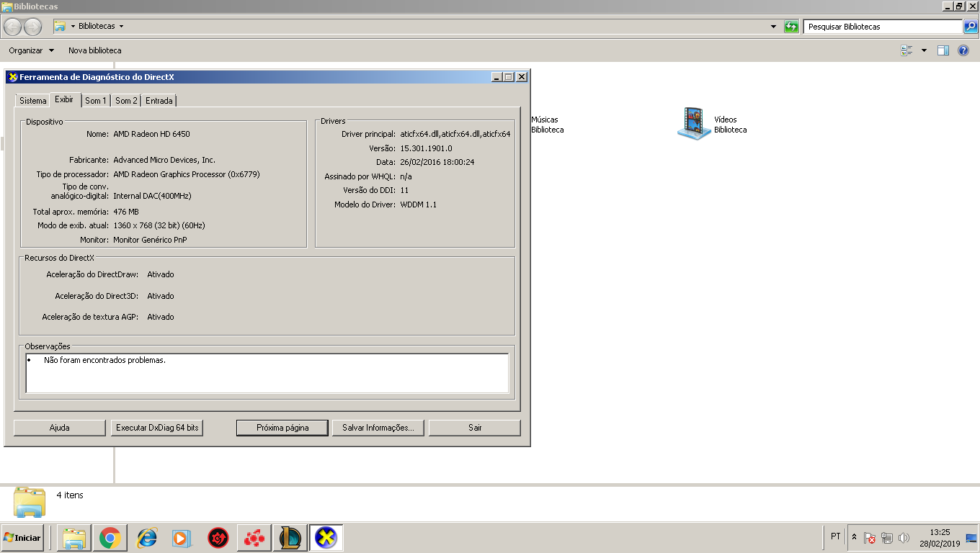Screen dimensions: 980x553
Task: Select the Exibir tab
Action: tap(64, 99)
